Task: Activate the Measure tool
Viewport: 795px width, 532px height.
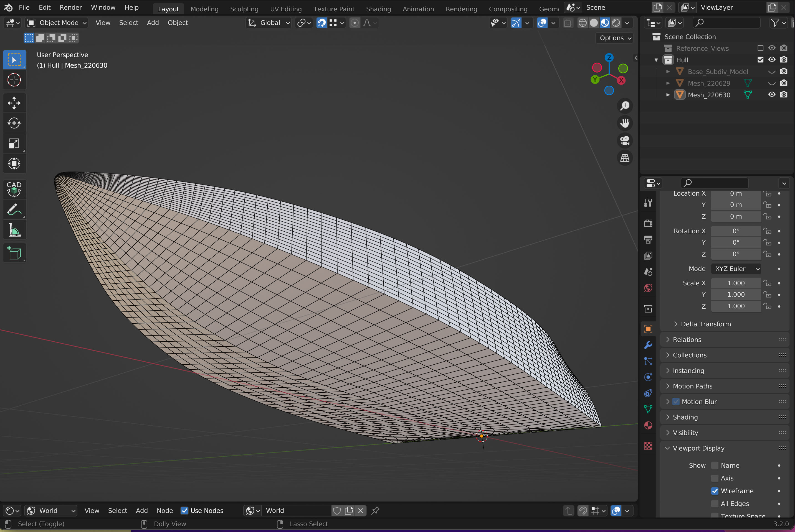Action: tap(14, 230)
